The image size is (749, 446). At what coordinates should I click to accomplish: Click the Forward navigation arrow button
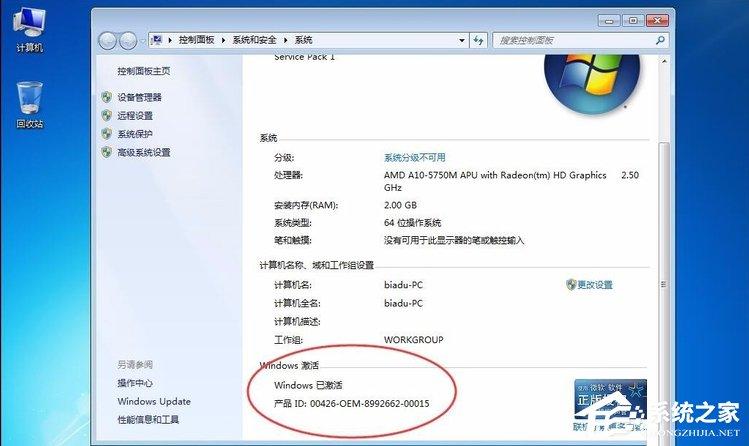(128, 41)
